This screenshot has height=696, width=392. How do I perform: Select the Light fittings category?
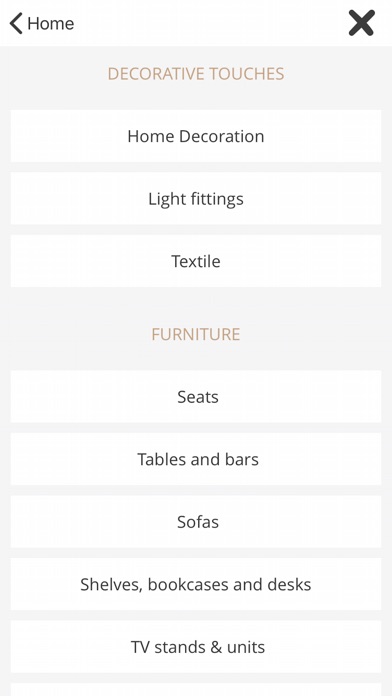click(x=196, y=198)
